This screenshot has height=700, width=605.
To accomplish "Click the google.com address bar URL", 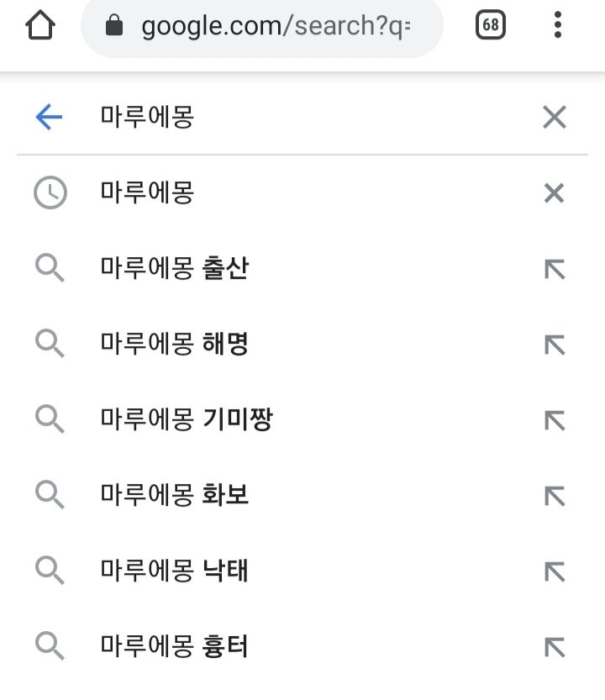I will pos(276,25).
